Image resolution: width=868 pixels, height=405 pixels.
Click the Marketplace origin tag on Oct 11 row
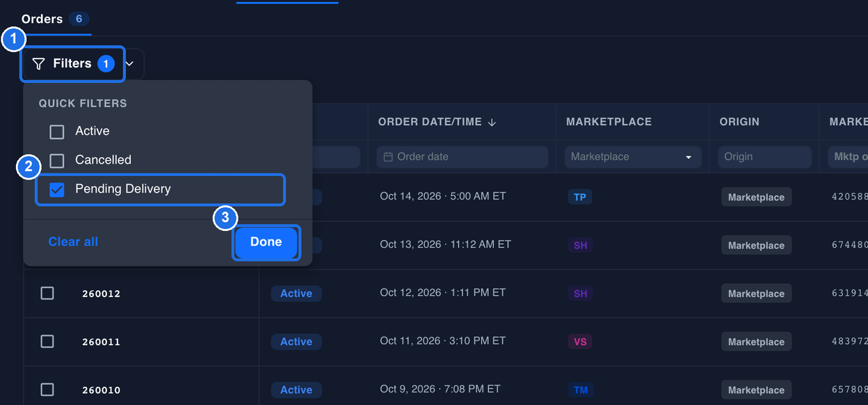click(756, 342)
